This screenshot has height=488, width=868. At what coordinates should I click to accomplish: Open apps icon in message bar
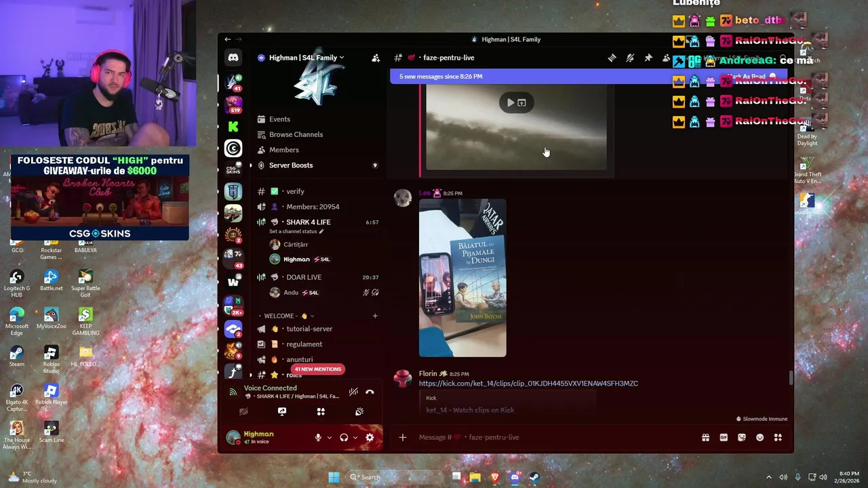(778, 437)
